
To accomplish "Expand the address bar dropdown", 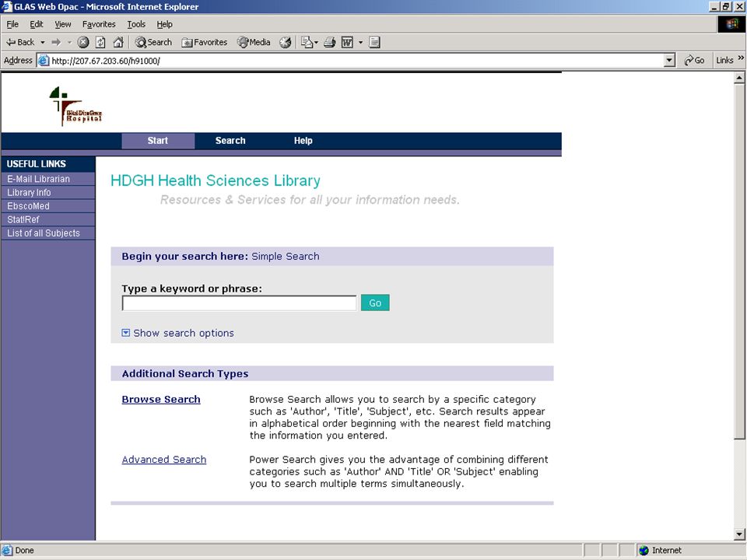I will [670, 61].
